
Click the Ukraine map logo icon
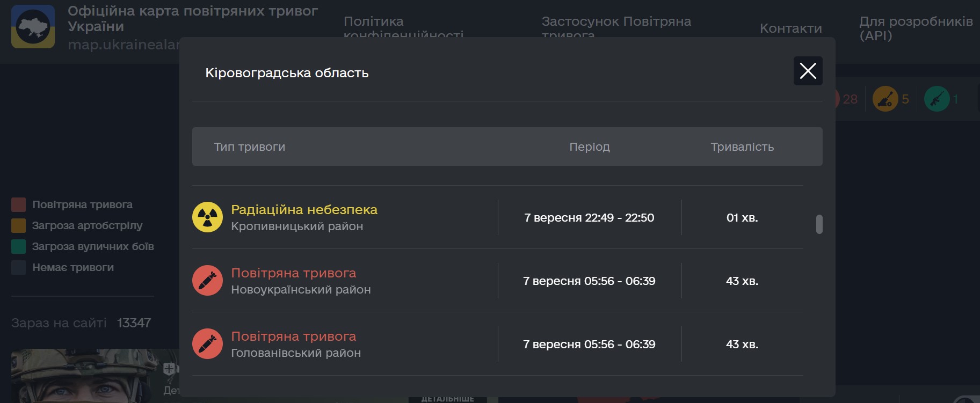33,27
